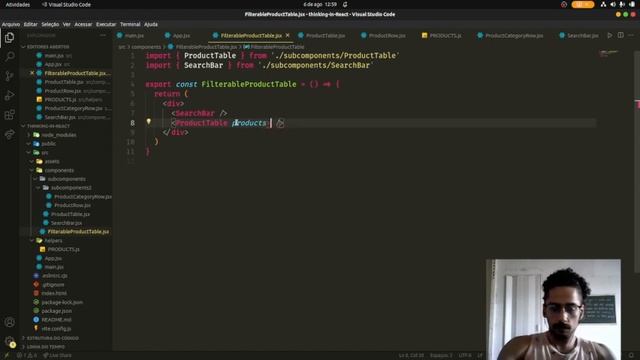Click the cursor position indicator in status bar
The image size is (640, 360).
(x=411, y=356)
